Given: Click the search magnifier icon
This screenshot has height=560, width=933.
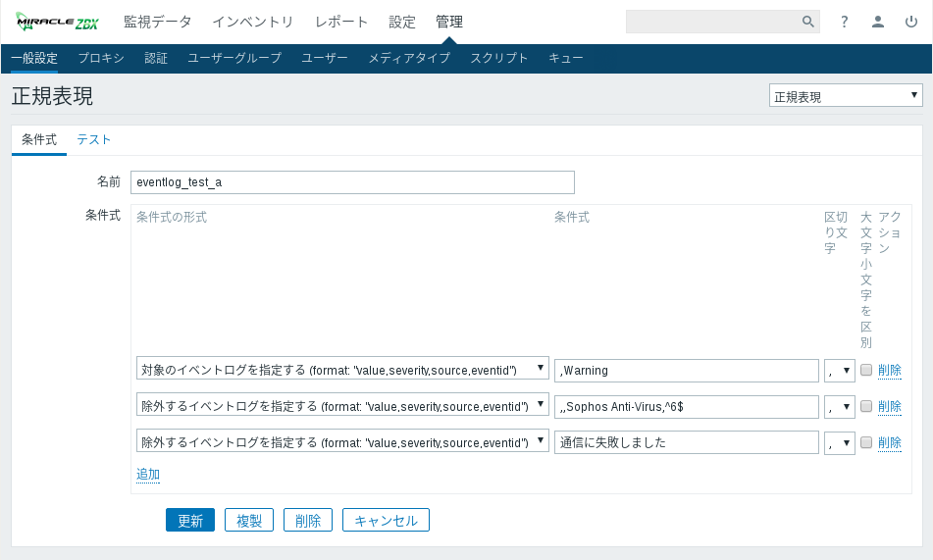Looking at the screenshot, I should click(x=807, y=22).
